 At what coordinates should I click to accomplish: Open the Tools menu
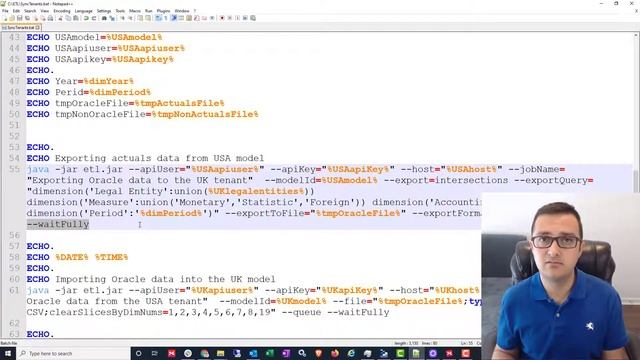(x=120, y=11)
